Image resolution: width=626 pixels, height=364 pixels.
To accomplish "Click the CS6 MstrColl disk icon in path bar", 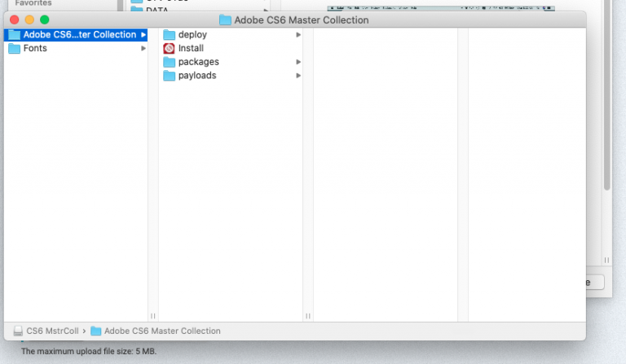I will 18,331.
